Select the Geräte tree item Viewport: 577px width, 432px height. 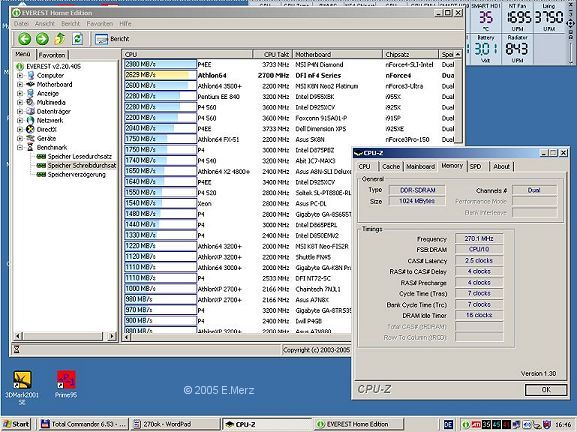[x=46, y=138]
